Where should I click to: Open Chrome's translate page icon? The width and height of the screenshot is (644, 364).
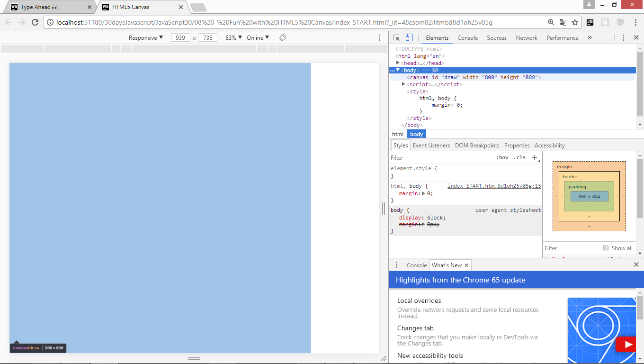[x=563, y=22]
